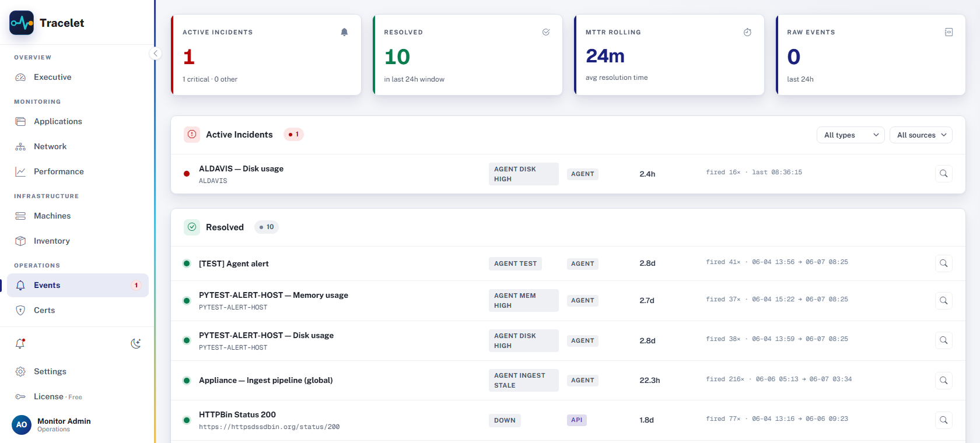Click the Events badge showing 1
The height and width of the screenshot is (443, 980).
pyautogui.click(x=136, y=285)
